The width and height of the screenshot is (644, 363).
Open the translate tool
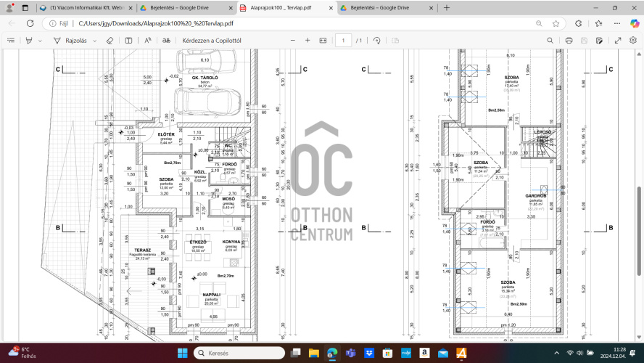(166, 40)
